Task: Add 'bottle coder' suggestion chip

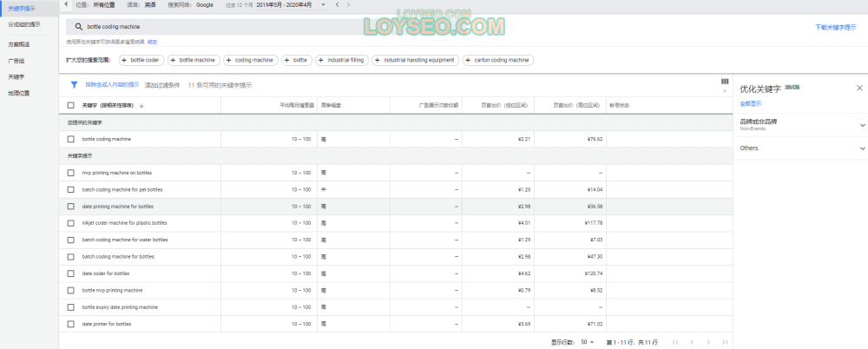Action: click(x=141, y=60)
